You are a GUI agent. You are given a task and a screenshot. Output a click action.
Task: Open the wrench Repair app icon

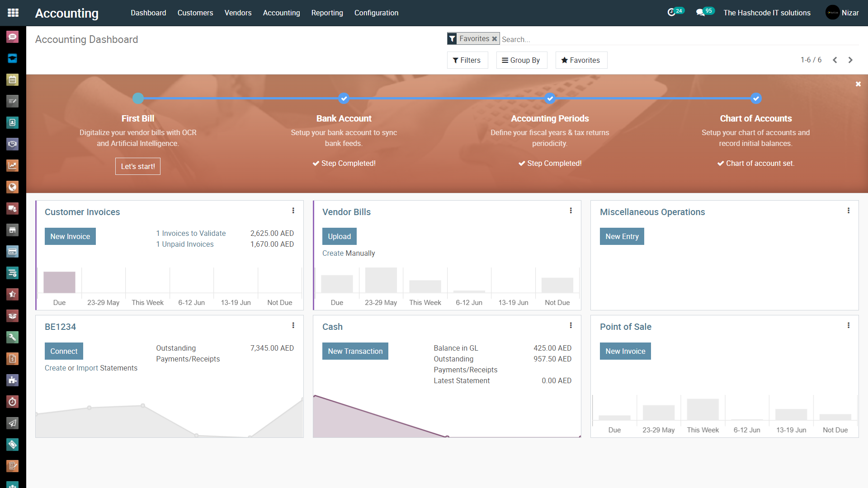[12, 338]
